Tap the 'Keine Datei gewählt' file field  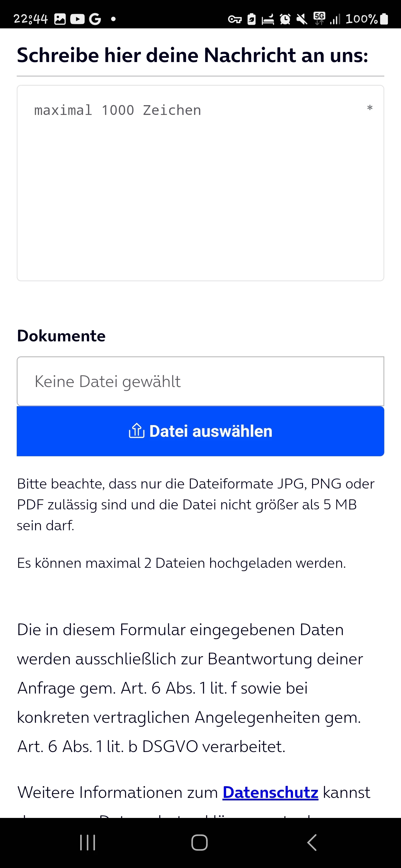tap(200, 381)
